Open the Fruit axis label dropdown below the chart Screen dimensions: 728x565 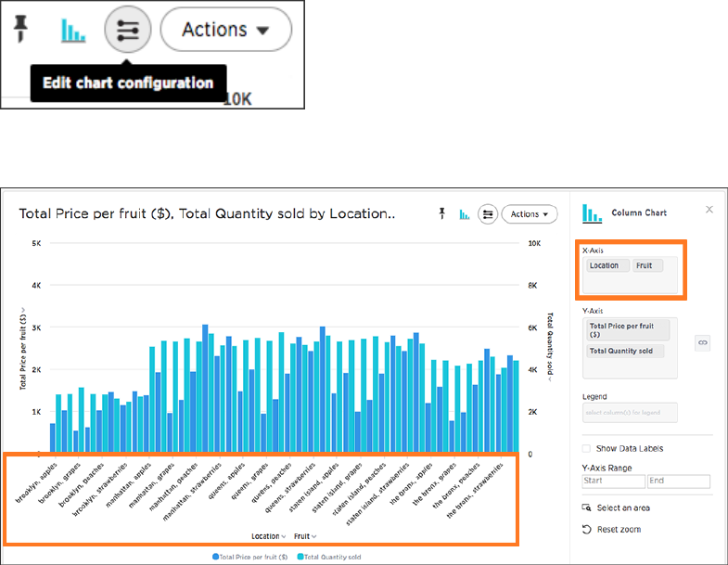305,536
